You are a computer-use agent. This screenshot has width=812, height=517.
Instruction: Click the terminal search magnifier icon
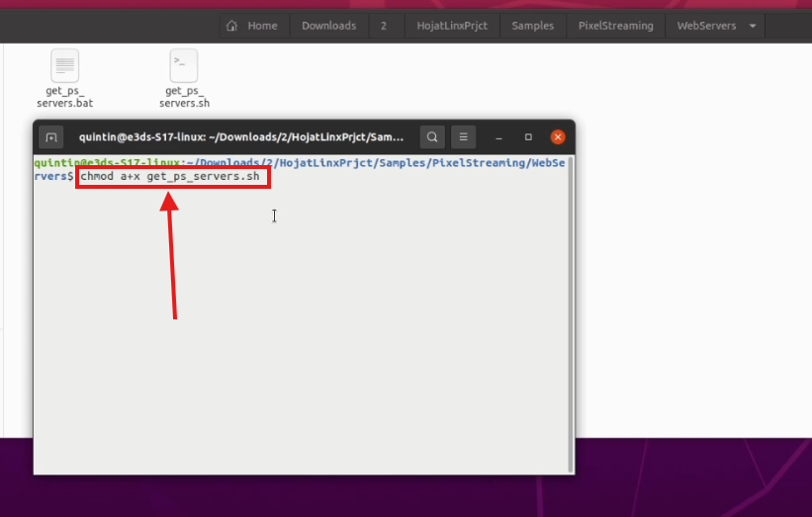point(432,137)
